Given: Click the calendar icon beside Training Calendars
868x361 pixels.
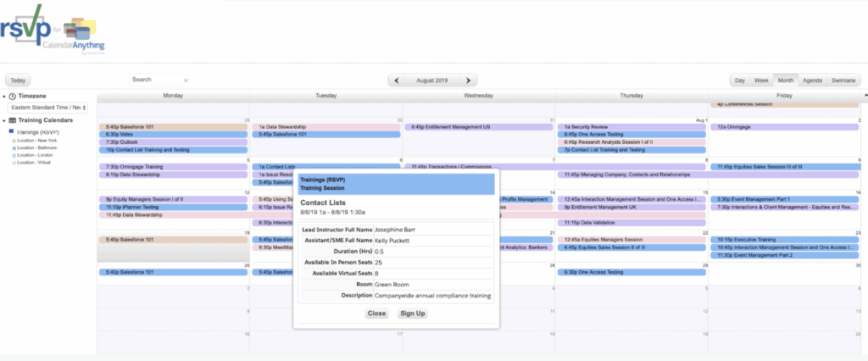Looking at the screenshot, I should [12, 120].
